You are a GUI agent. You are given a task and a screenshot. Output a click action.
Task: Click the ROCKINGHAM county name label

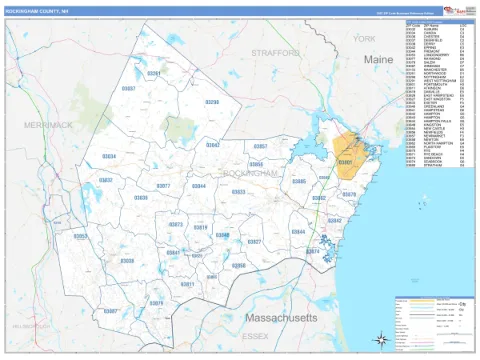(250, 173)
